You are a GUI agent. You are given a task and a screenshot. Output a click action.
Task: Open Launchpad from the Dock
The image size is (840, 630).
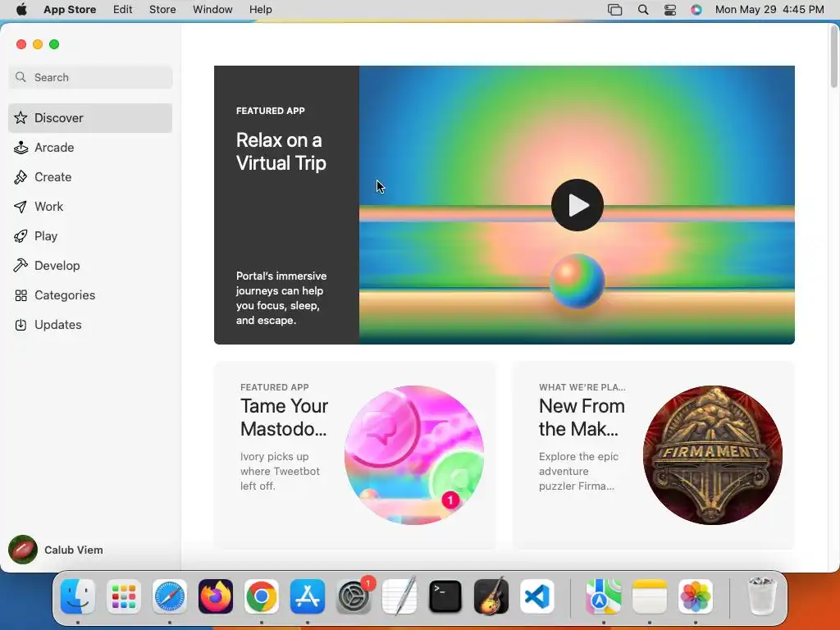124,596
